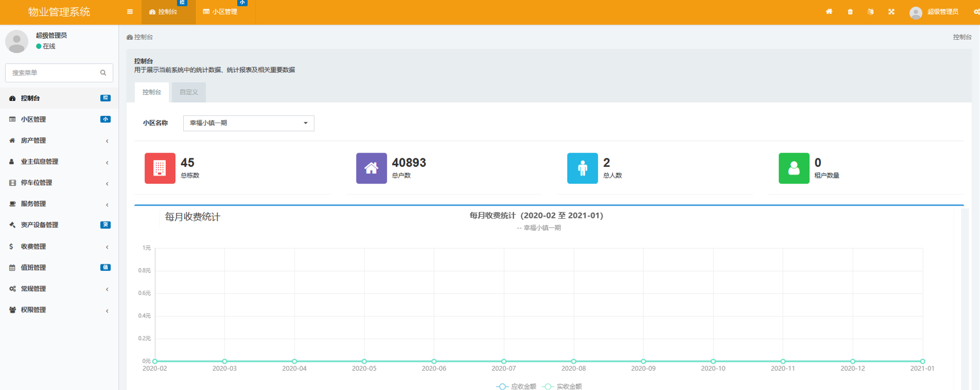The image size is (980, 390).
Task: Click the hamburger sidebar toggle icon
Action: coord(130,12)
